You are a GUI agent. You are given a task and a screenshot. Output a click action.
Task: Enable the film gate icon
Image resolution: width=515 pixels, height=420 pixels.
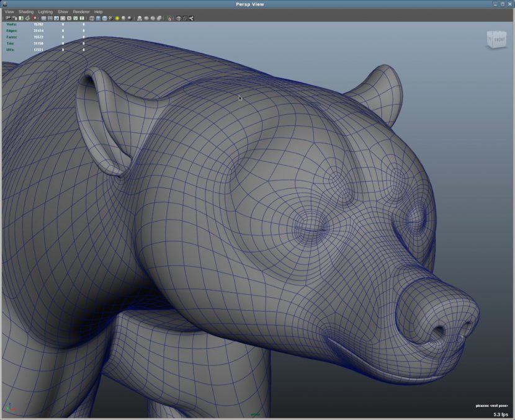tap(50, 19)
